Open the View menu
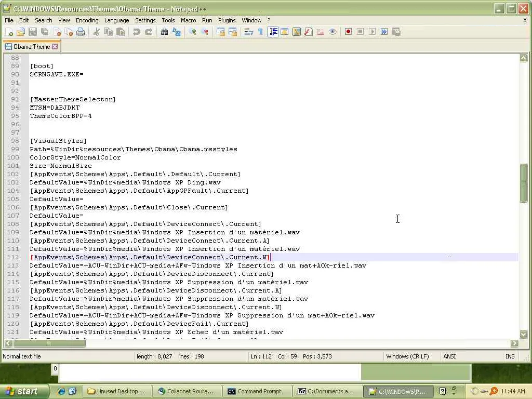This screenshot has height=399, width=532. click(x=64, y=20)
